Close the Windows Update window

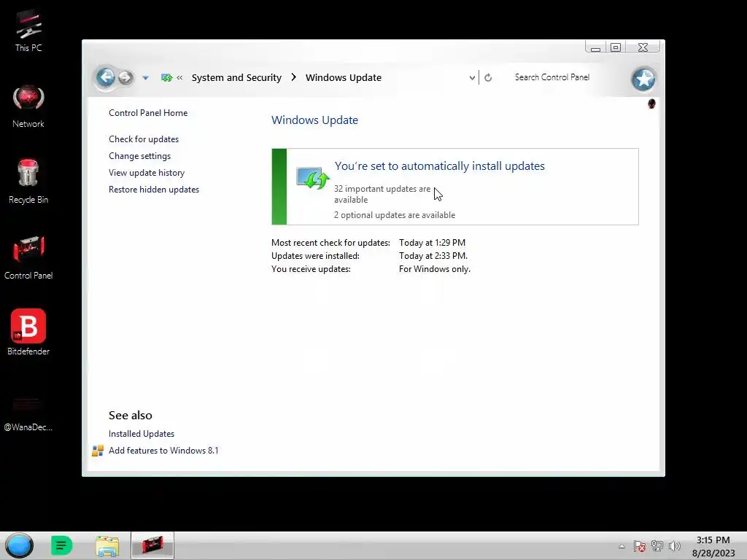643,47
